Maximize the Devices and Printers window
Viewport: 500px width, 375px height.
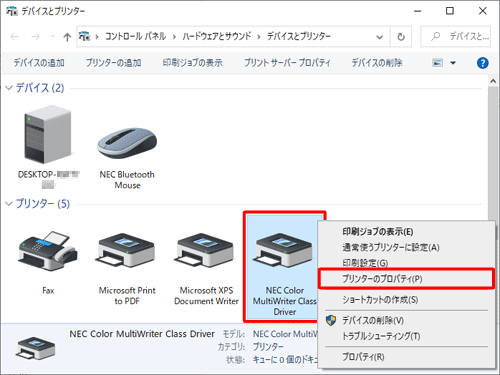[450, 11]
